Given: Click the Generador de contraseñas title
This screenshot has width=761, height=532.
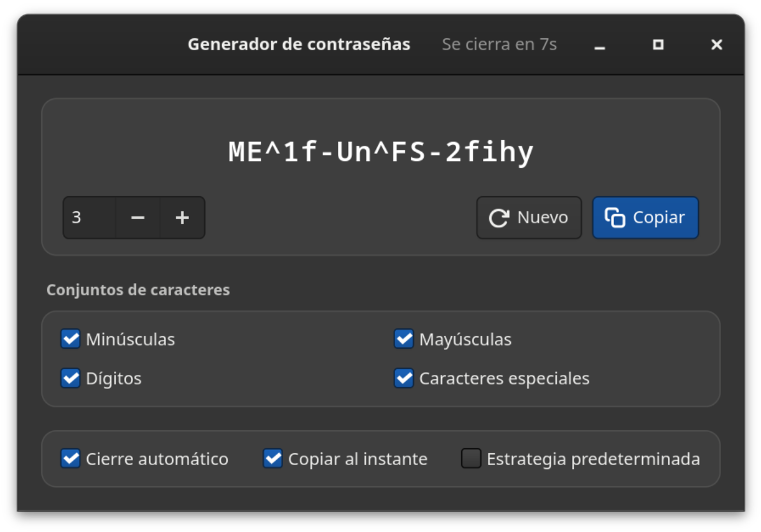Looking at the screenshot, I should 299,44.
